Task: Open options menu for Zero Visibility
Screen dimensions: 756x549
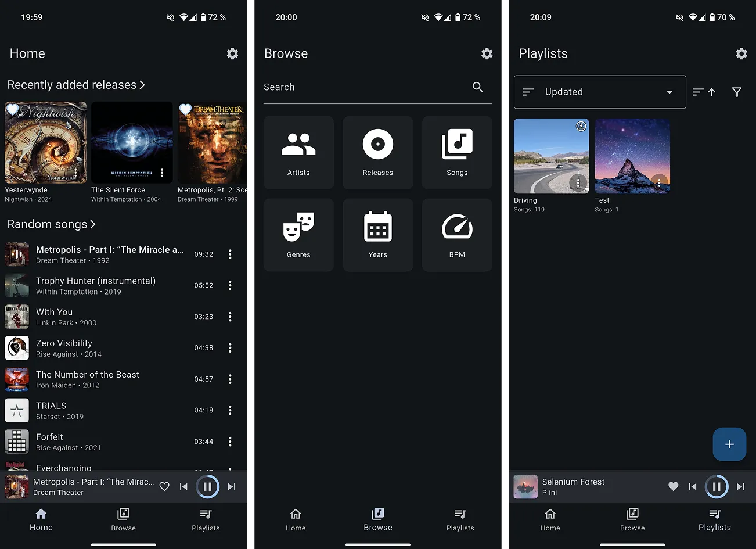Action: (x=230, y=348)
